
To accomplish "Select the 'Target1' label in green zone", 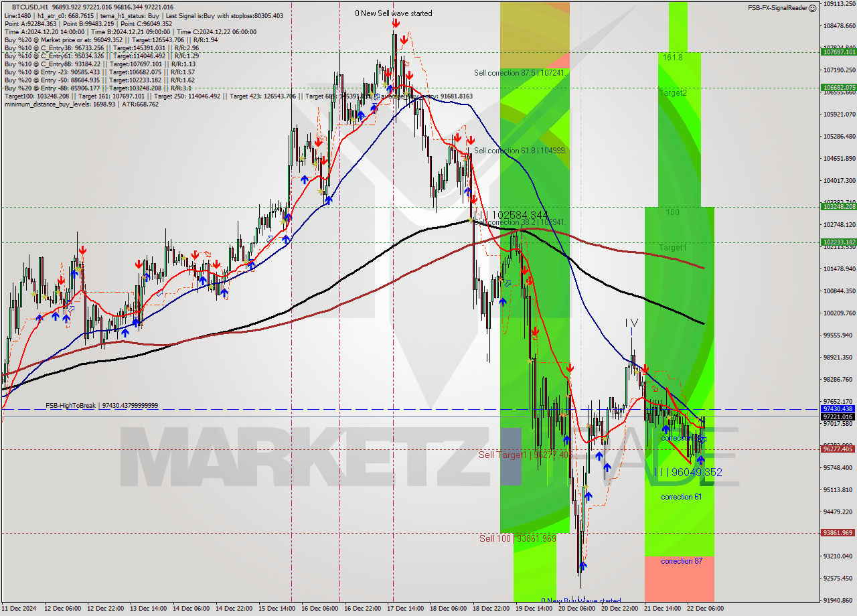I will tap(672, 248).
